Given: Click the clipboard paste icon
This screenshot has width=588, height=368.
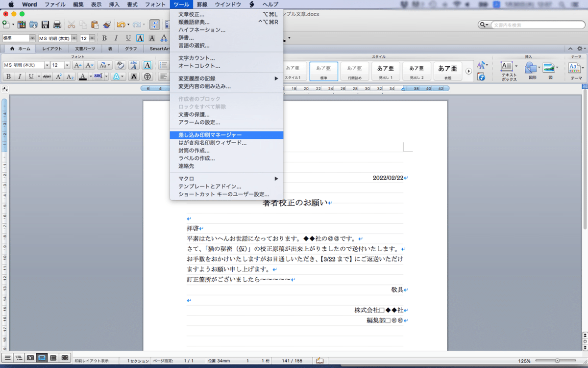Looking at the screenshot, I should click(95, 25).
